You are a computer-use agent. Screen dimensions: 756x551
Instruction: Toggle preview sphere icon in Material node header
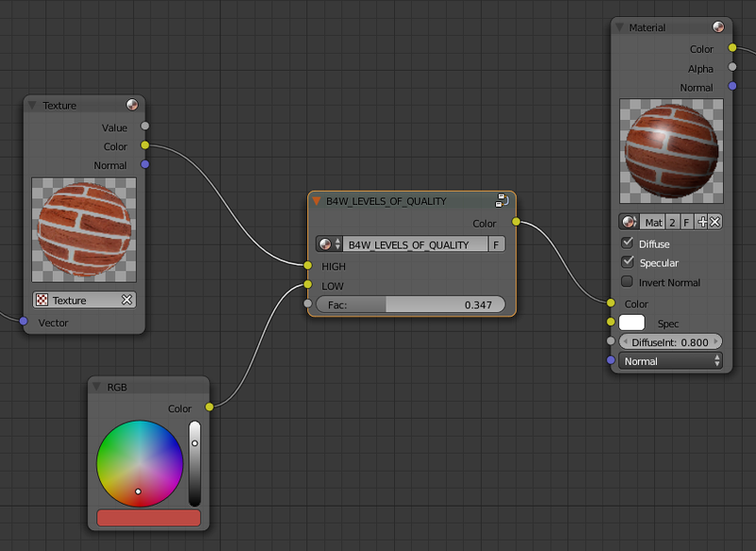coord(718,27)
